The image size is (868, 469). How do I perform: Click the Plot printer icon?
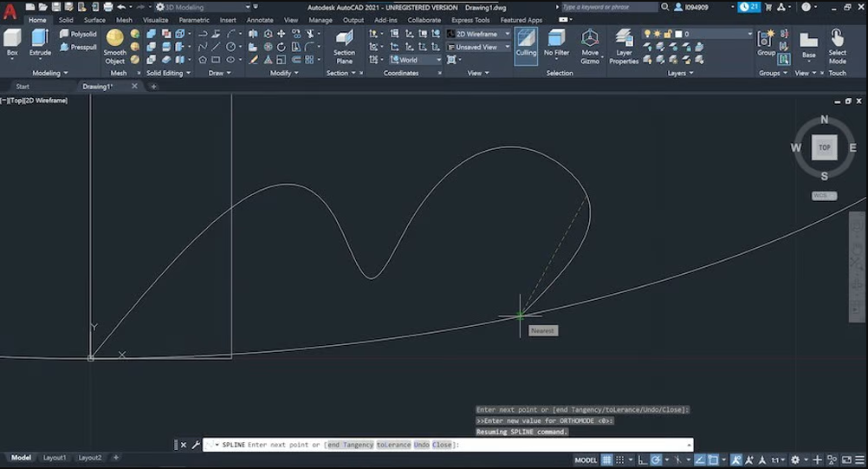[x=108, y=7]
